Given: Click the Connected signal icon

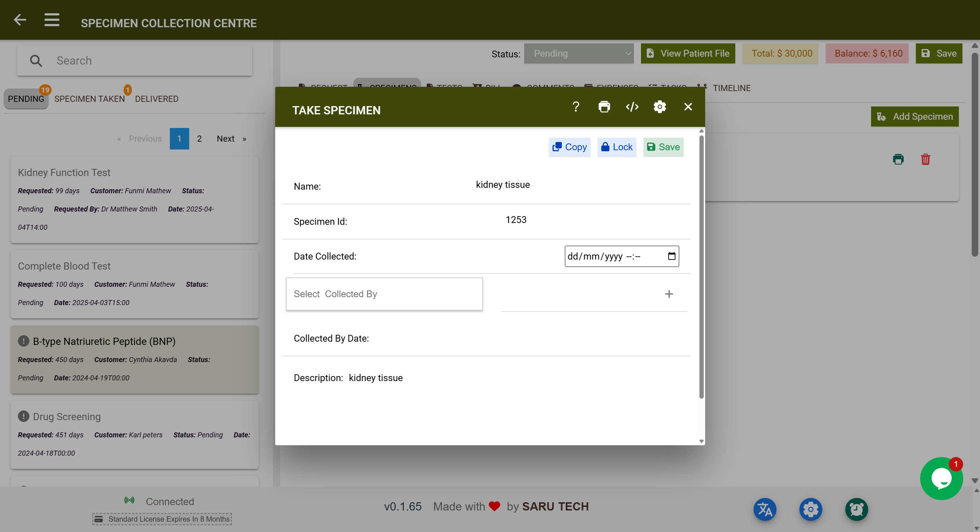Looking at the screenshot, I should point(129,500).
